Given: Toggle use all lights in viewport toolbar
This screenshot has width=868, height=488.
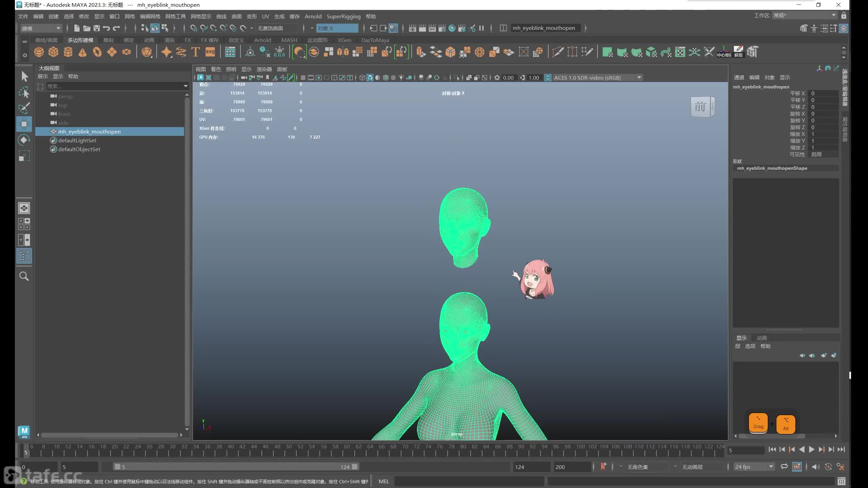Looking at the screenshot, I should [x=401, y=78].
